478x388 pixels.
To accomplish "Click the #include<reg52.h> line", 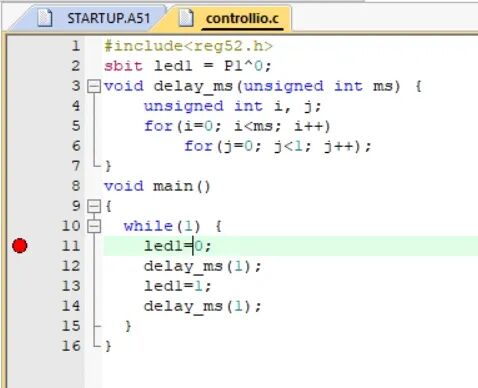I will (188, 46).
